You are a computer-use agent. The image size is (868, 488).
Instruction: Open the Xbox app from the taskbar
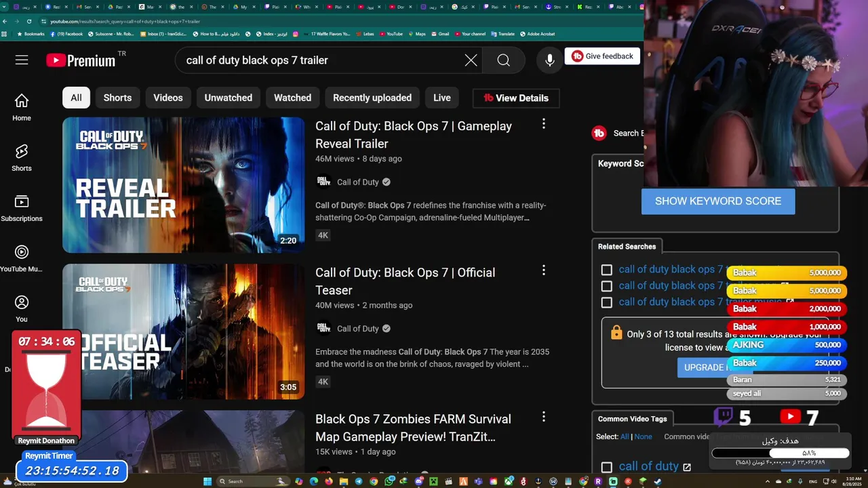pos(509,481)
